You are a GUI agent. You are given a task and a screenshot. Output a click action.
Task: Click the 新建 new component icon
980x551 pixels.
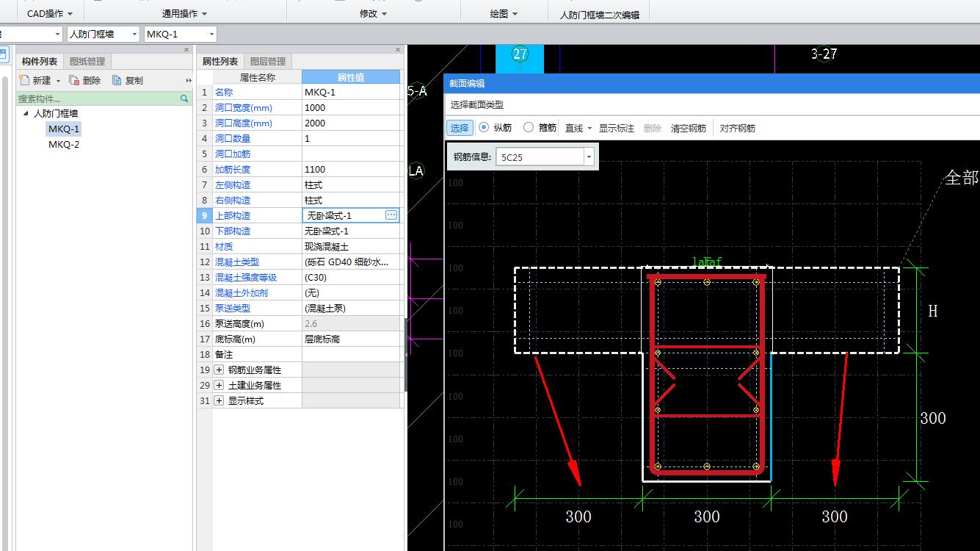[x=24, y=80]
